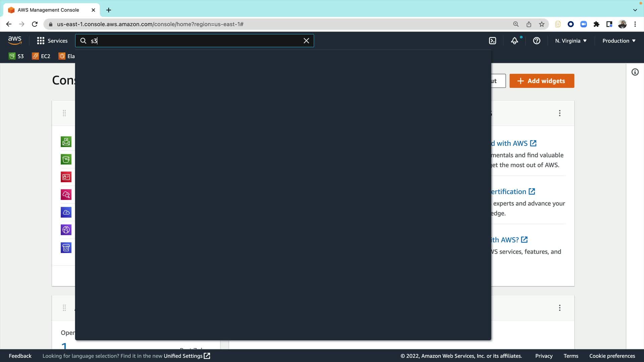Focus the search field containing s3

[x=195, y=41]
